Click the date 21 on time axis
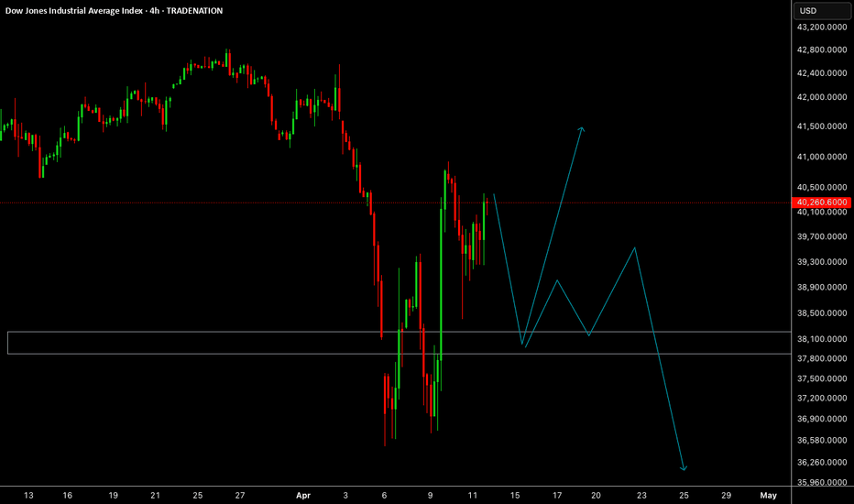 (155, 495)
